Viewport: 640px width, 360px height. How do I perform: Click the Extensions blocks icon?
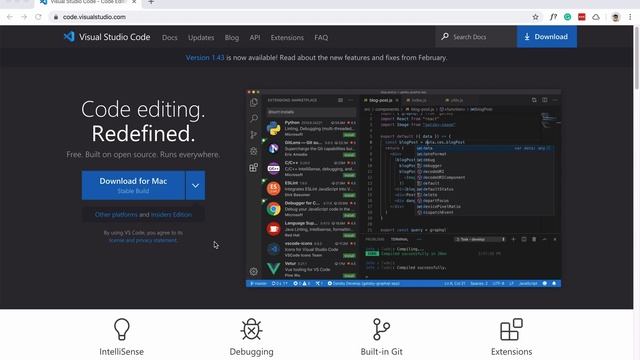pyautogui.click(x=511, y=329)
